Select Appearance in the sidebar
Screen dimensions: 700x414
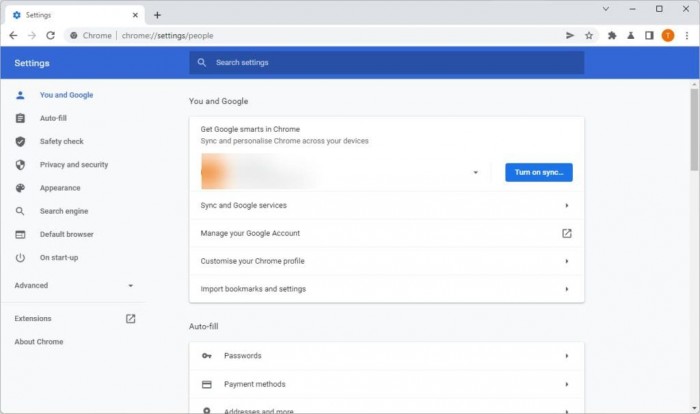coord(60,188)
